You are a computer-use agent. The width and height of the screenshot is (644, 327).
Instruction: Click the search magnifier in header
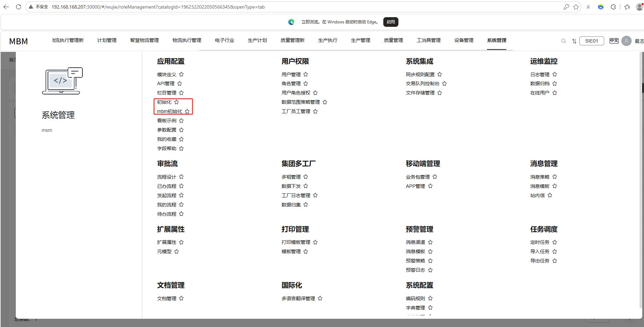click(x=564, y=41)
